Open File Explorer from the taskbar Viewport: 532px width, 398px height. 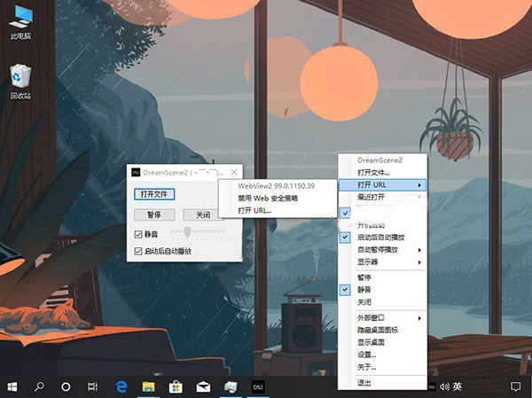149,386
